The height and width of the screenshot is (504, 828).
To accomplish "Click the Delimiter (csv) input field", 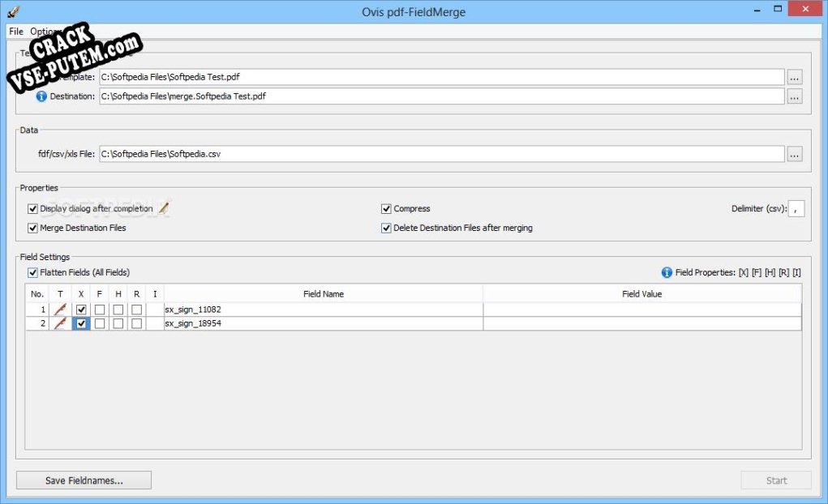I will (x=796, y=208).
